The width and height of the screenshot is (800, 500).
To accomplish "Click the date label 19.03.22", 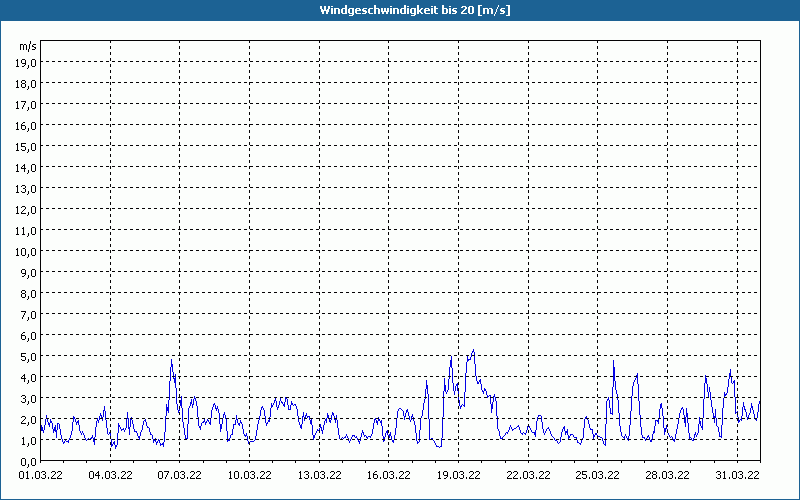I will (458, 475).
